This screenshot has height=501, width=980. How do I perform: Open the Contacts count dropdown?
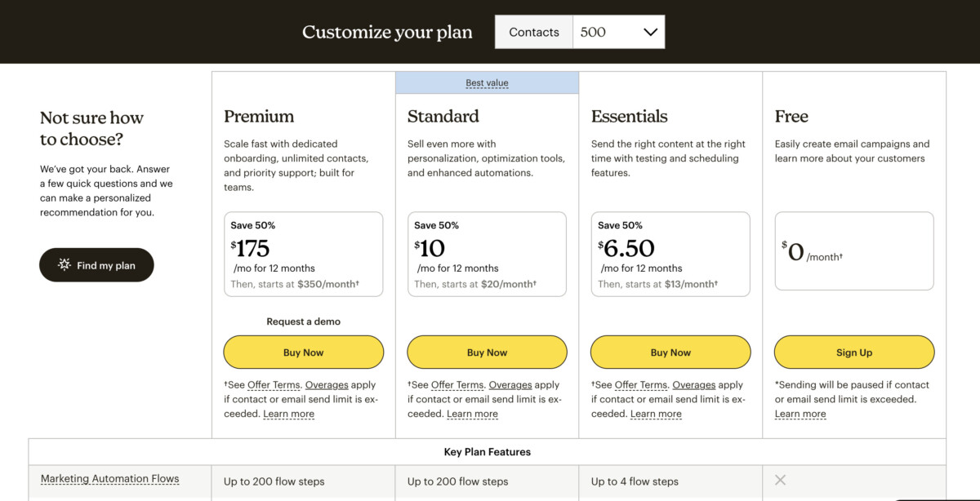618,32
